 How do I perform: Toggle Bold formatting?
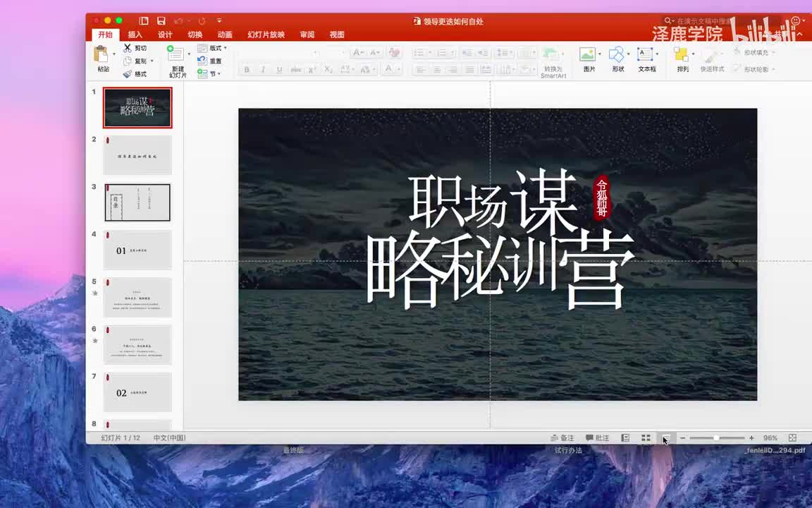click(247, 69)
